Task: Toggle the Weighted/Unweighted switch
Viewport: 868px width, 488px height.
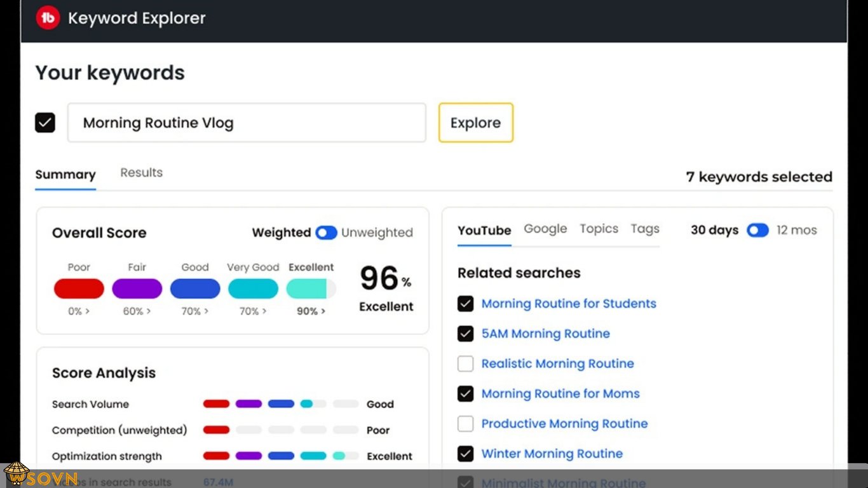Action: pyautogui.click(x=326, y=233)
